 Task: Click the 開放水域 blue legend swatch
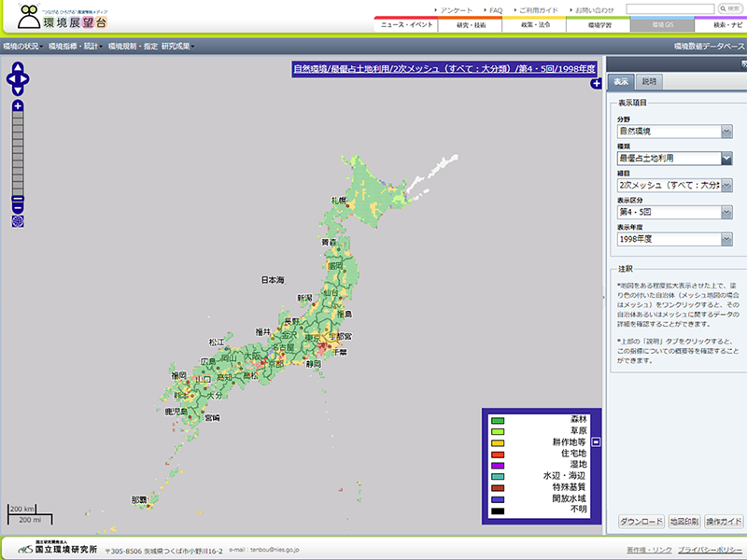[498, 500]
